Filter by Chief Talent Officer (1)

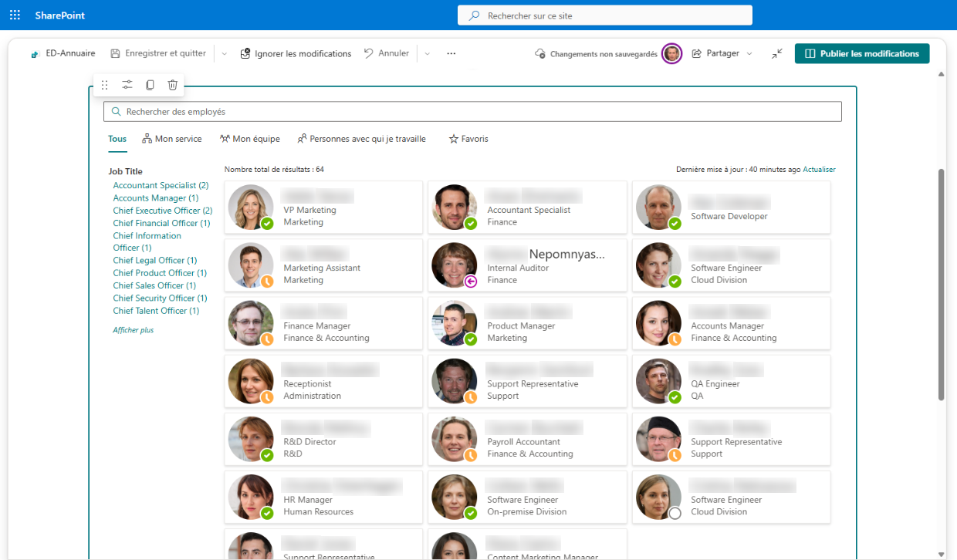coord(156,311)
